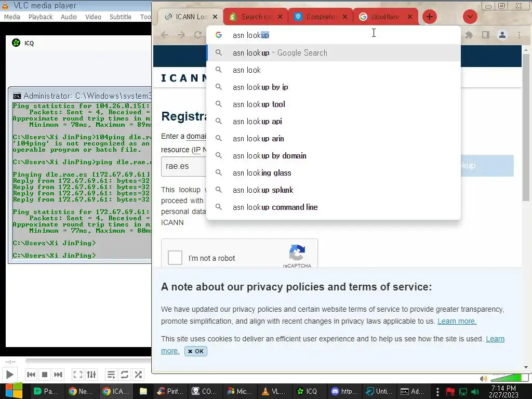
Task: Open the tab search dropdown
Action: pos(470,17)
